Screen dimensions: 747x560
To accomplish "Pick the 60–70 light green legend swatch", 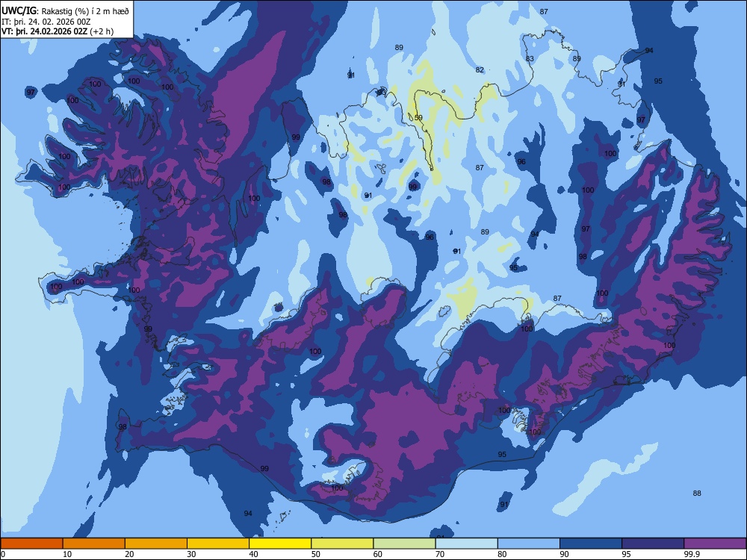I will coord(404,544).
